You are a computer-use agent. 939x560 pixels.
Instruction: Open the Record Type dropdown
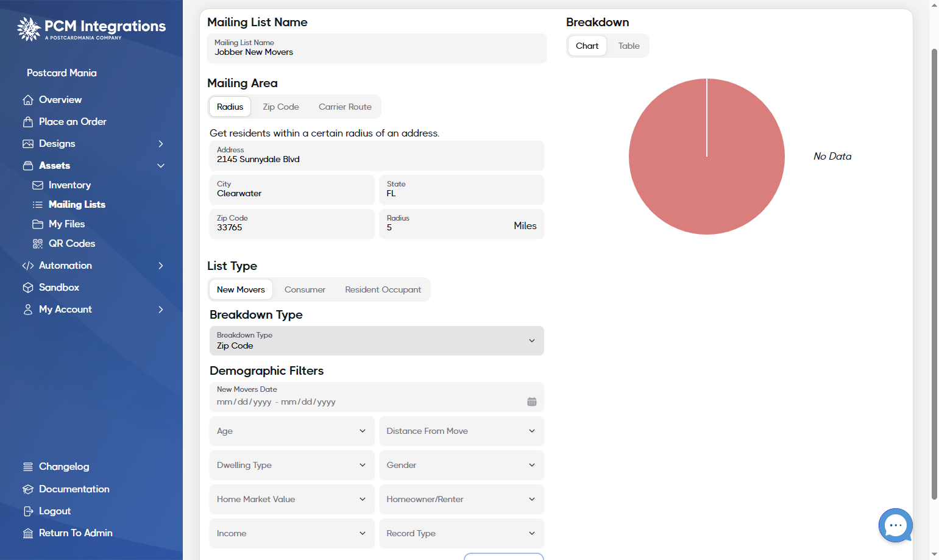[461, 533]
